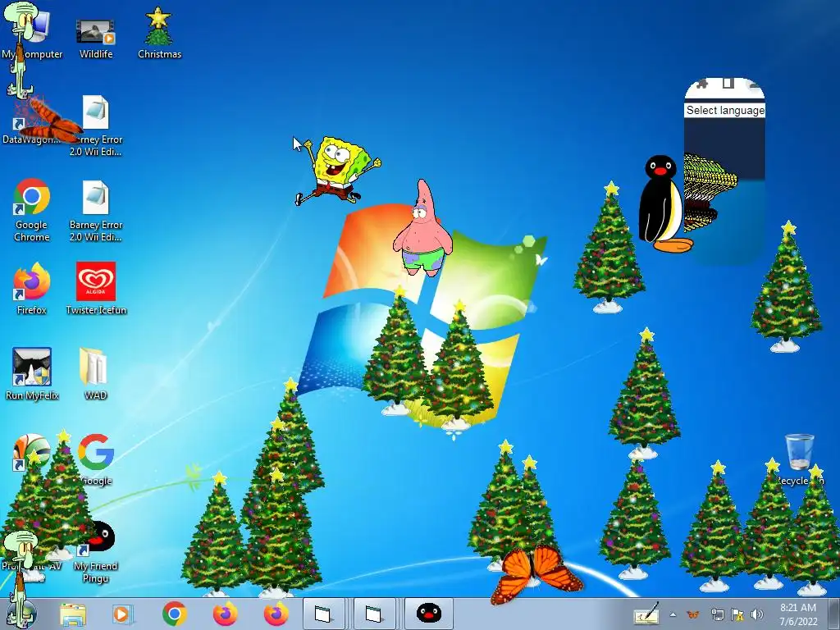Open the tablet input pen icon in taskbar
This screenshot has width=840, height=630.
[646, 614]
